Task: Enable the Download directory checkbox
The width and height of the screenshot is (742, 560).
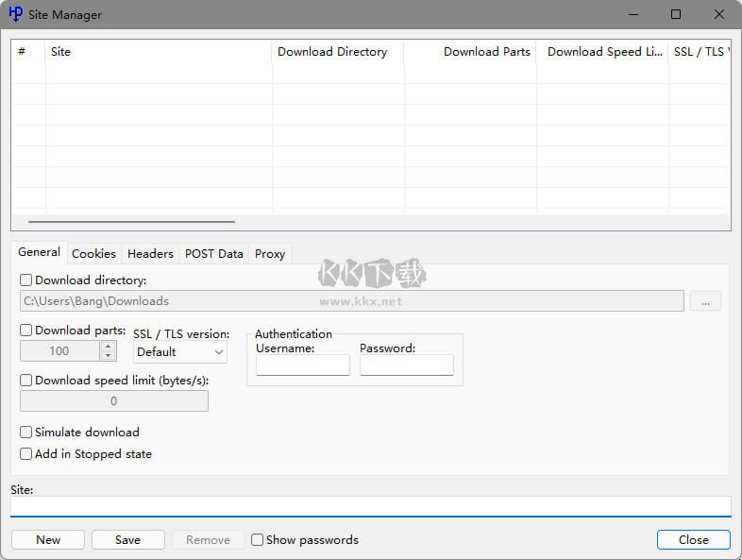Action: pyautogui.click(x=26, y=280)
